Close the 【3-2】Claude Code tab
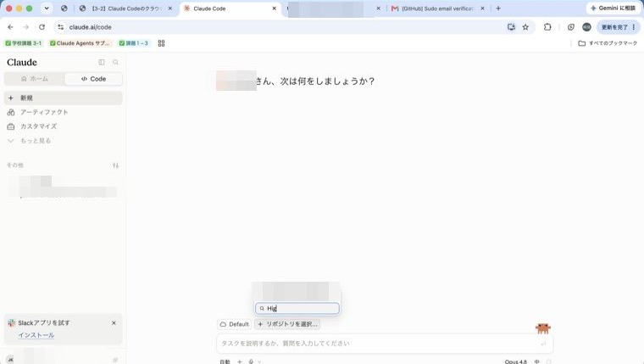 point(170,8)
